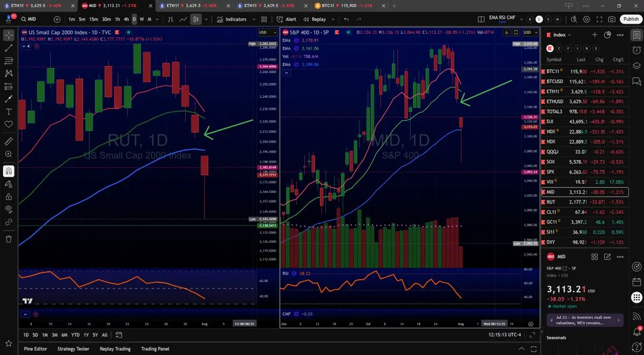
Task: Select the VIX row in watchlist
Action: (x=586, y=182)
